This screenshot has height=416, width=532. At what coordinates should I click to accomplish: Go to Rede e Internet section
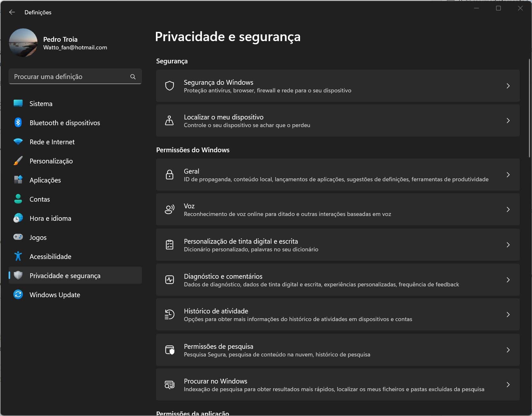52,142
